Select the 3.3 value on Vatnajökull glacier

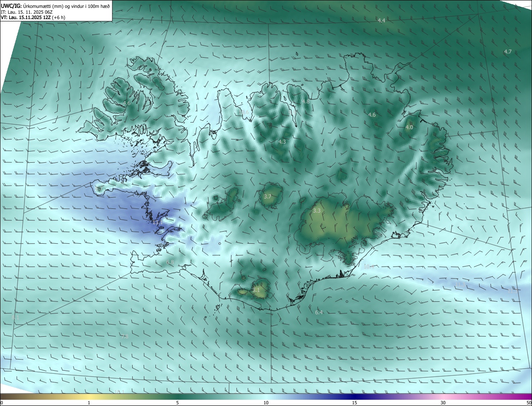(317, 211)
